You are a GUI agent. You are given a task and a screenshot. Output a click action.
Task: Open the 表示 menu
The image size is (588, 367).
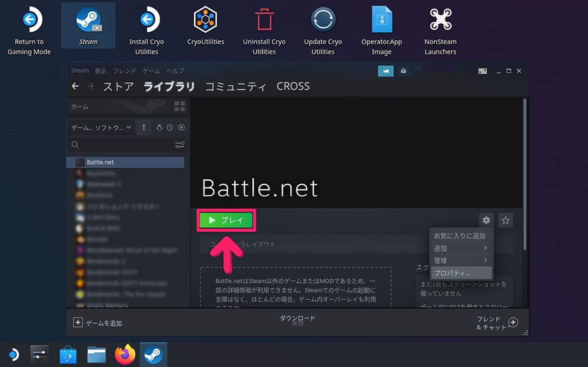(101, 71)
